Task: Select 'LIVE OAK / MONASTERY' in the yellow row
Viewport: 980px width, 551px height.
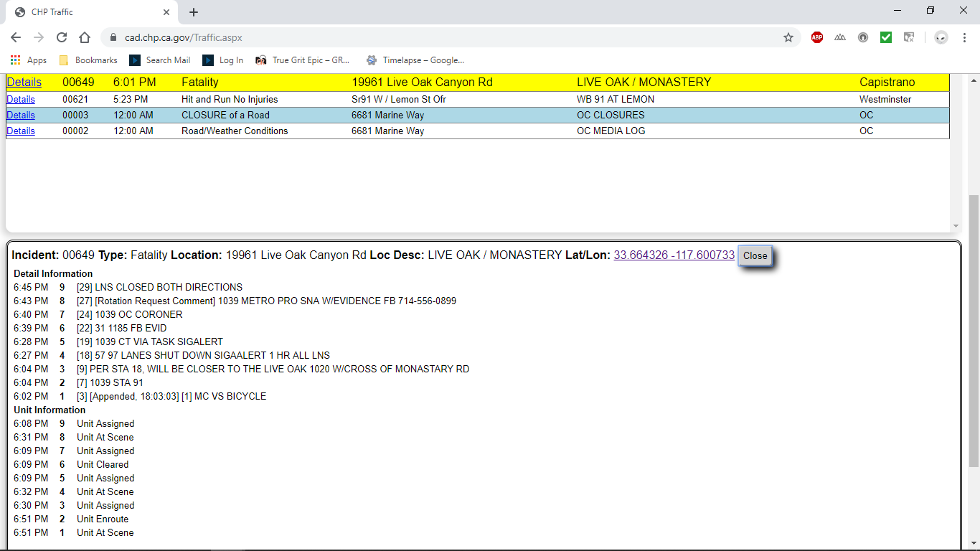Action: (644, 82)
